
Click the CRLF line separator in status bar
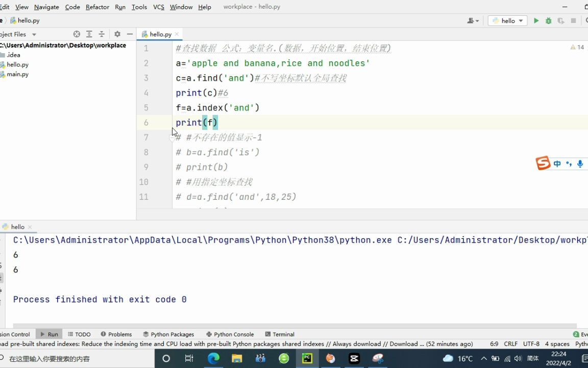[x=511, y=344]
